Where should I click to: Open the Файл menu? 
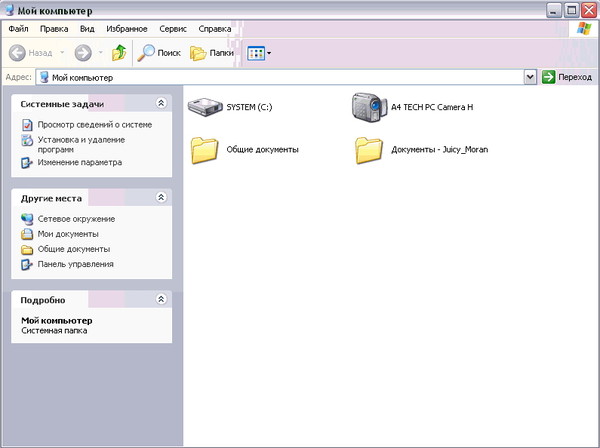[x=18, y=29]
